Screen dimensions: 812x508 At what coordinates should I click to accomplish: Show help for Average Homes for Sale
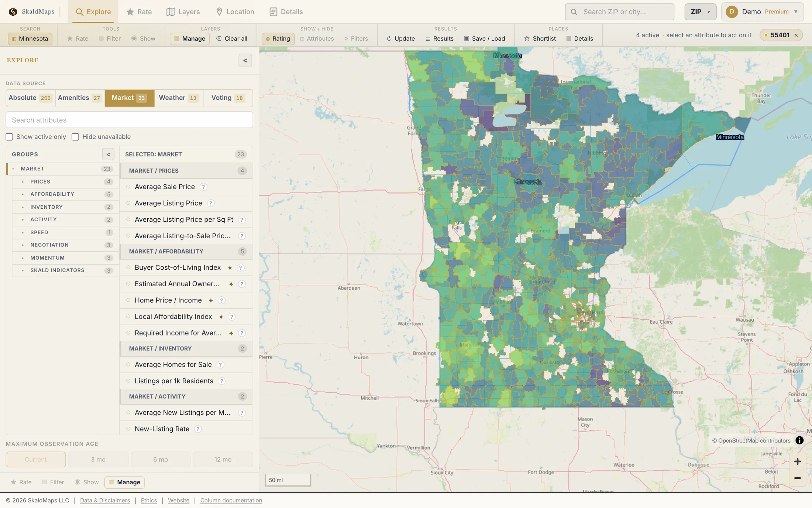point(220,365)
